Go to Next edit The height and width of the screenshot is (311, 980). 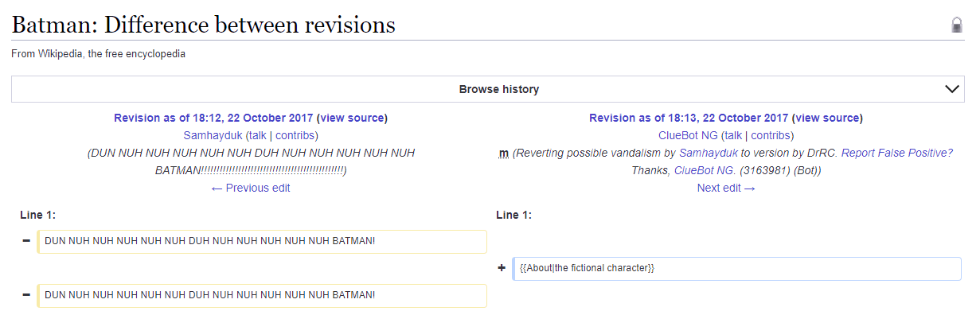click(726, 188)
